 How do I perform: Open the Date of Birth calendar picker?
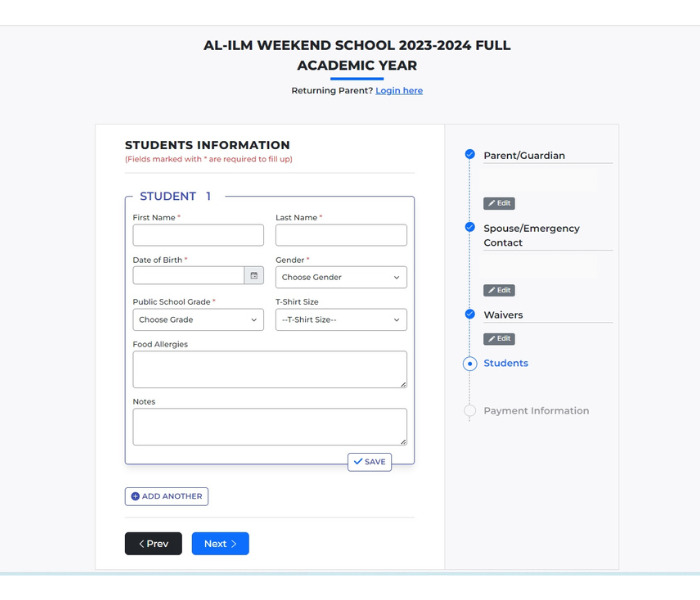click(254, 275)
